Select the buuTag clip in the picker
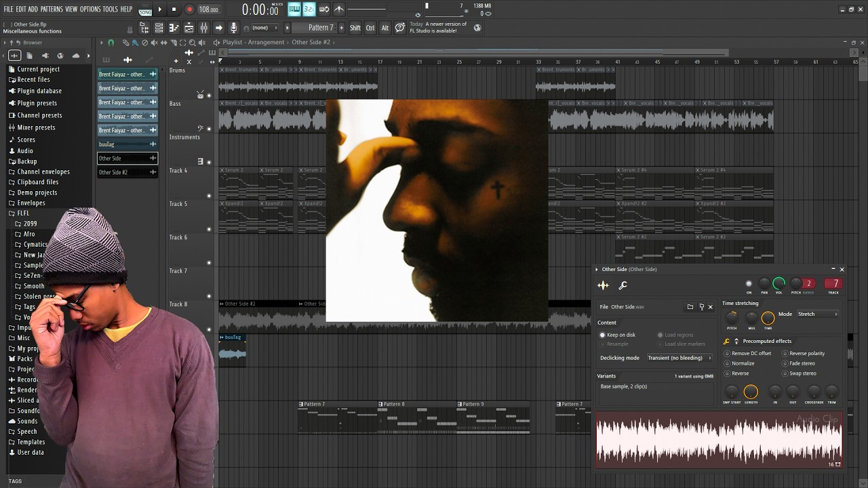Screen dimensions: 868x488 coord(127,144)
